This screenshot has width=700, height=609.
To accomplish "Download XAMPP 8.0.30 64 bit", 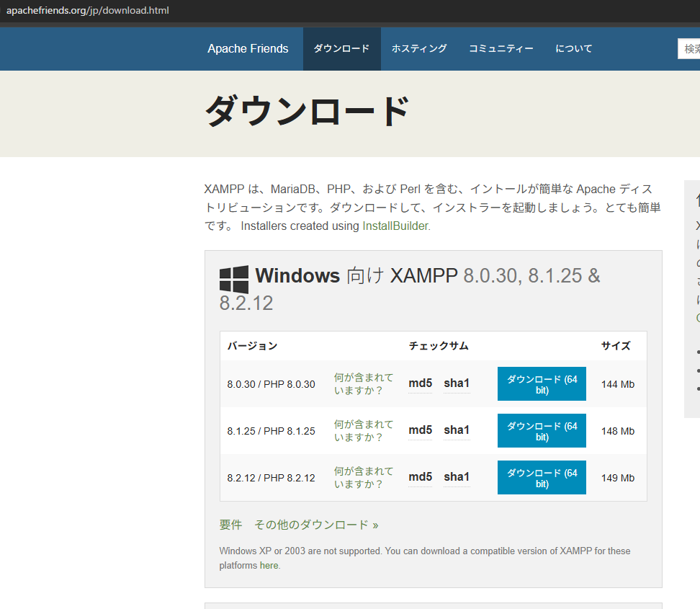I will point(542,384).
